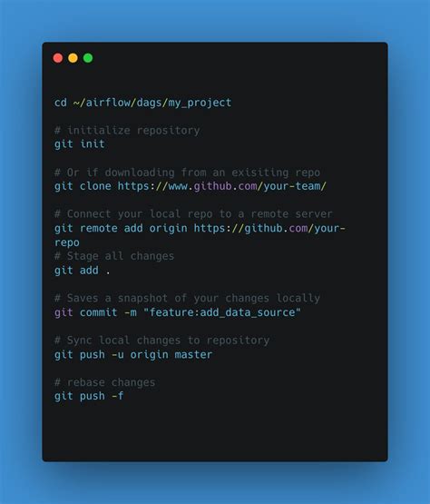Screen dimensions: 430x504
Task: Click the 'git push -f' command line
Action: coord(89,396)
